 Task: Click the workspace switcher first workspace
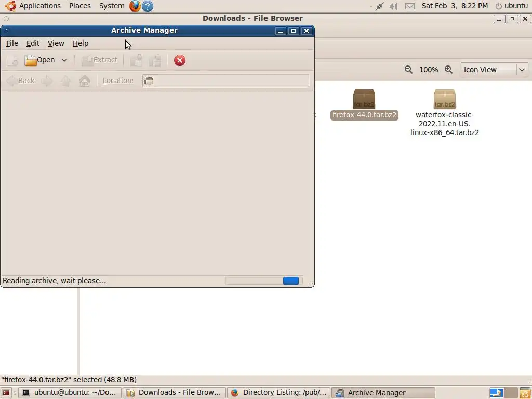click(x=496, y=393)
